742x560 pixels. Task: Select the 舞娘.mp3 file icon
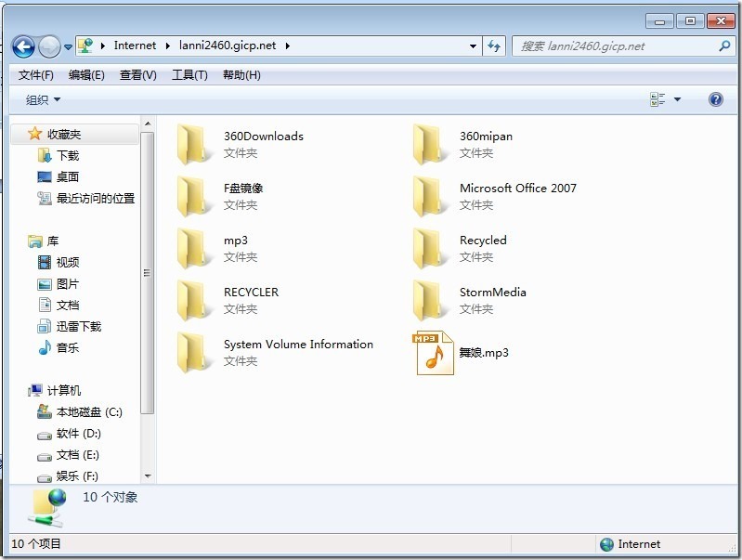pos(435,353)
